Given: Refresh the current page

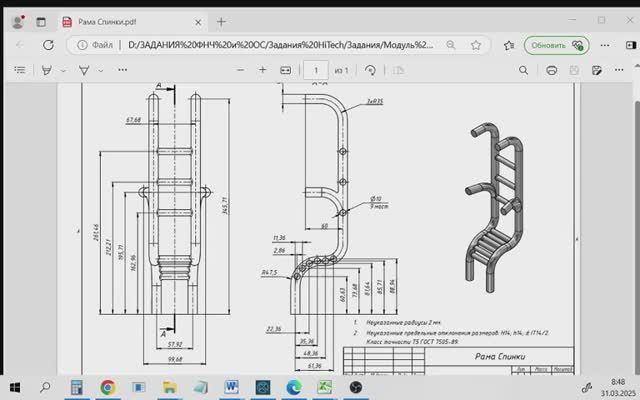Looking at the screenshot, I should (x=48, y=45).
